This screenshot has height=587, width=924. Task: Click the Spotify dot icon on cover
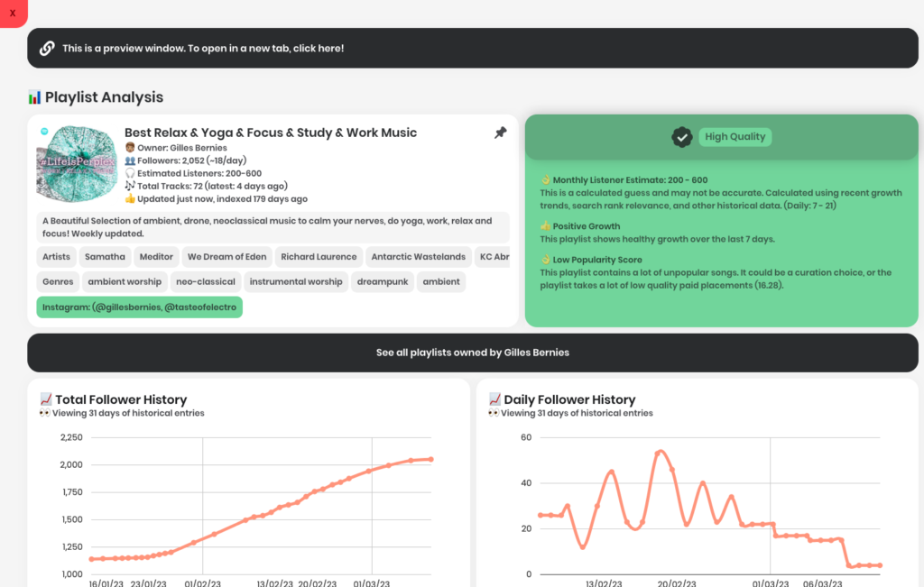point(44,132)
